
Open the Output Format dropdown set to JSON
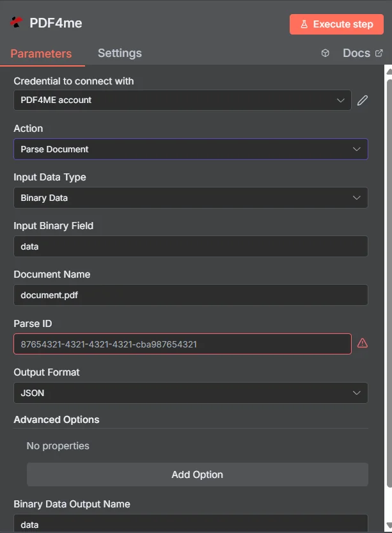pos(191,392)
